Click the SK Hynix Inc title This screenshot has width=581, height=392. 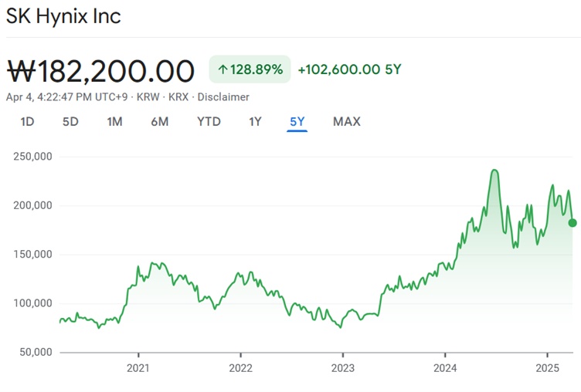63,16
